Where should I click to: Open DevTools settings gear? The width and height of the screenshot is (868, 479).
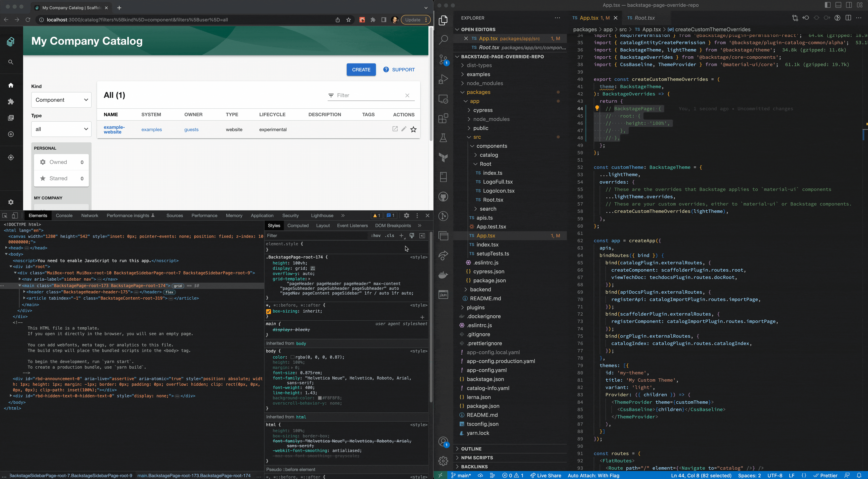tap(407, 216)
